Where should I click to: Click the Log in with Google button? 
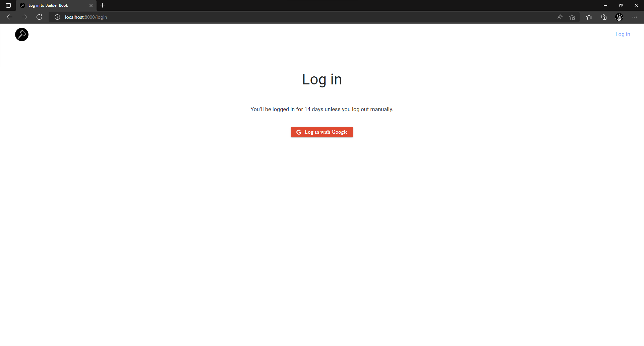pos(322,132)
